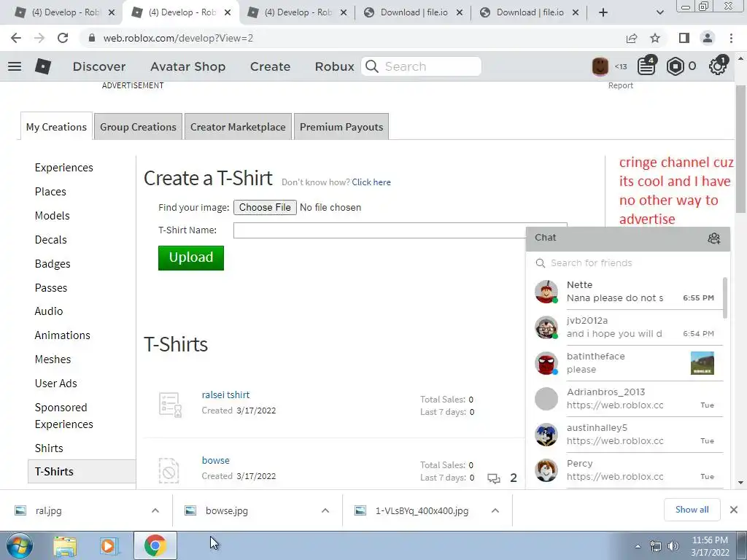Click the bowse moderated thumbnail icon
This screenshot has width=747, height=560.
point(169,470)
